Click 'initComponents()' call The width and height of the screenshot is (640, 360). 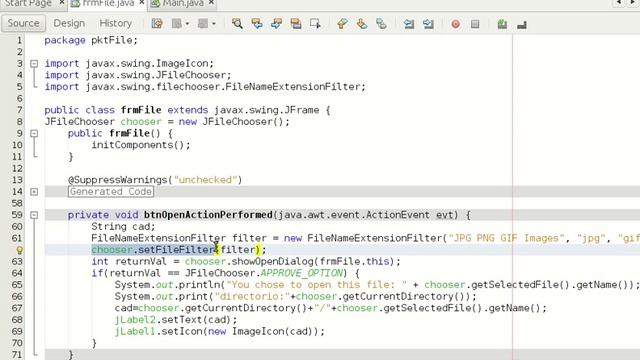coord(138,145)
